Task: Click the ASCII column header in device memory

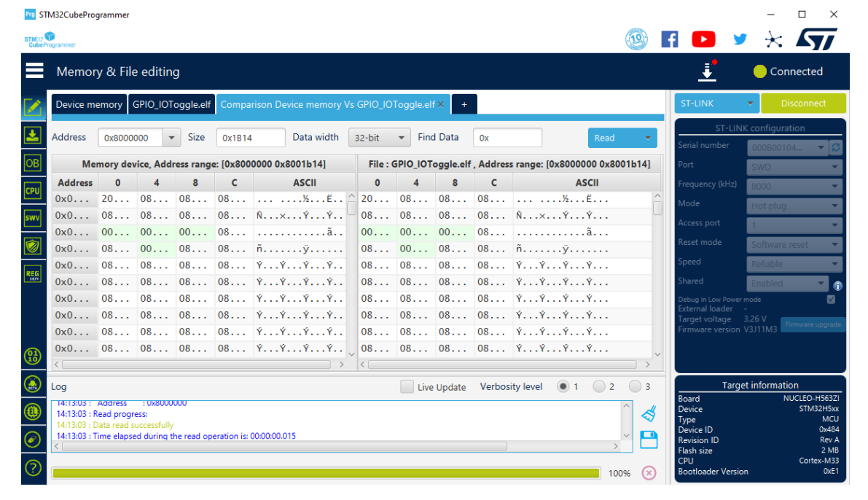Action: point(304,182)
